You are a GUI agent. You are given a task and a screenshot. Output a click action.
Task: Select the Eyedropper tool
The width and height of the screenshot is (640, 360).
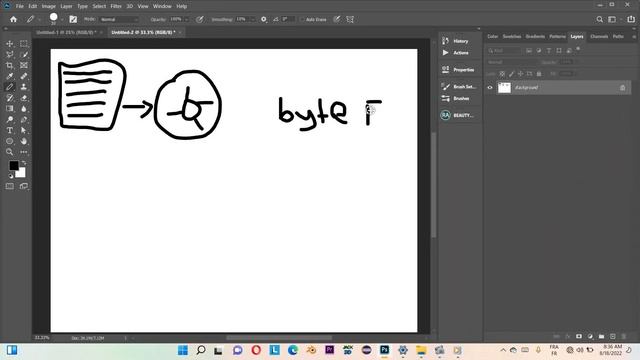pyautogui.click(x=9, y=76)
